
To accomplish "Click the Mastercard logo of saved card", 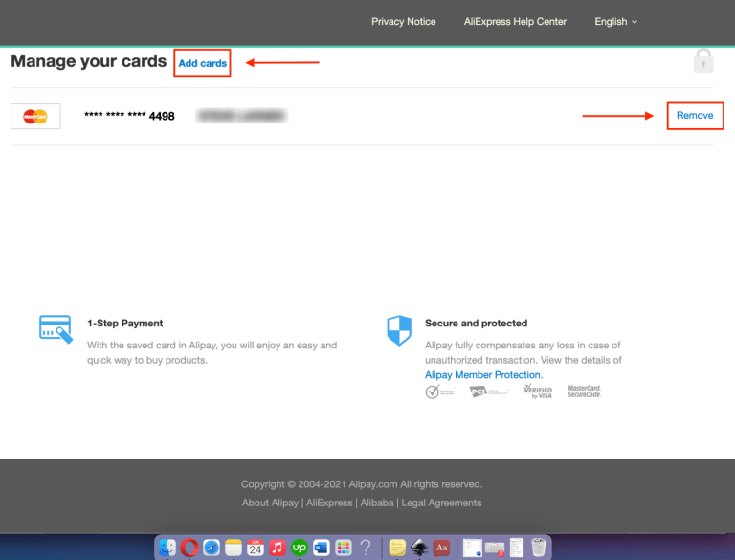I will (x=35, y=117).
